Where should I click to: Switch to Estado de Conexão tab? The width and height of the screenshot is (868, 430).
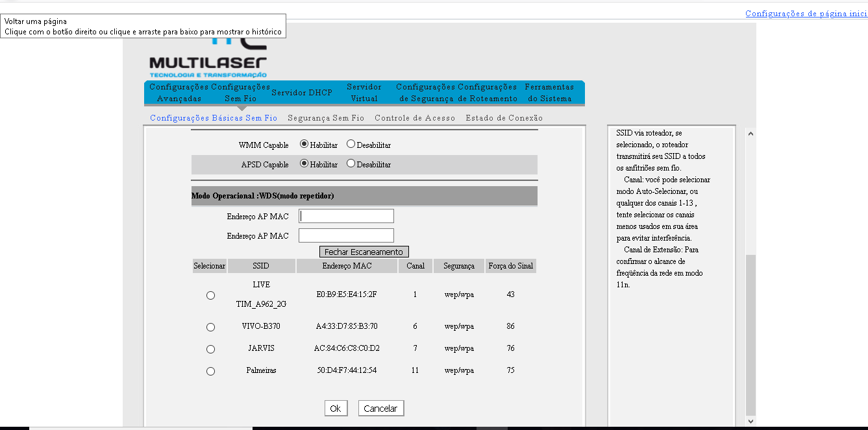[504, 118]
